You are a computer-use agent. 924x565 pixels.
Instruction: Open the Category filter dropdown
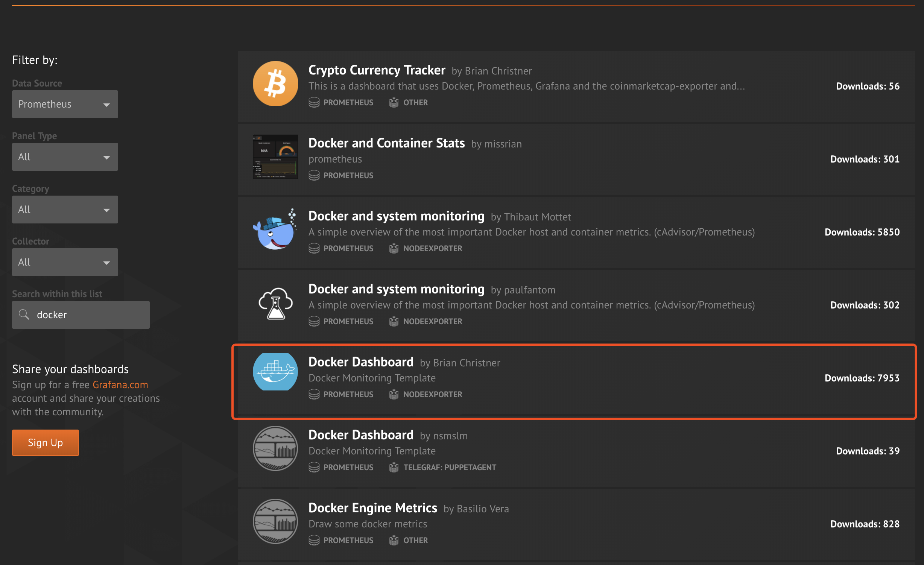(65, 210)
